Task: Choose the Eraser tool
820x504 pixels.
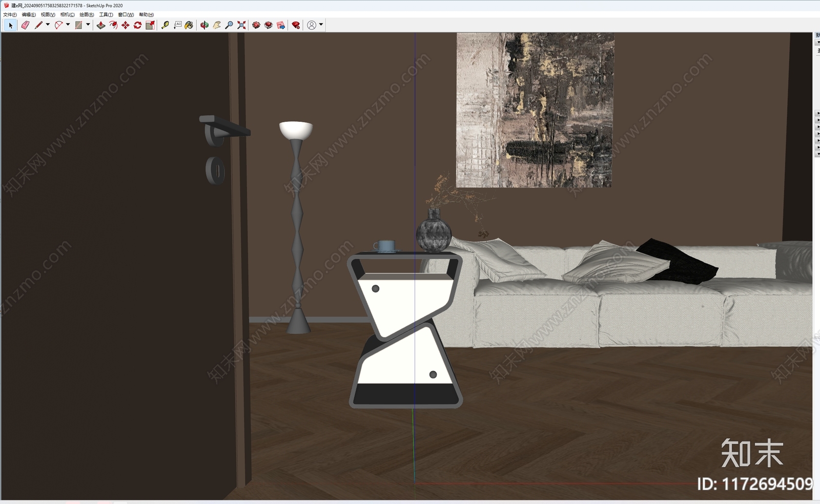Action: (x=25, y=25)
